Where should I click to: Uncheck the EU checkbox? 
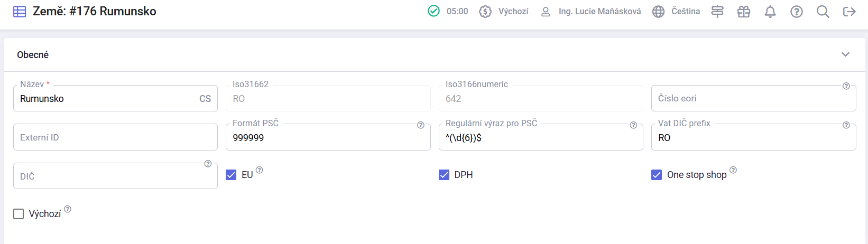231,175
